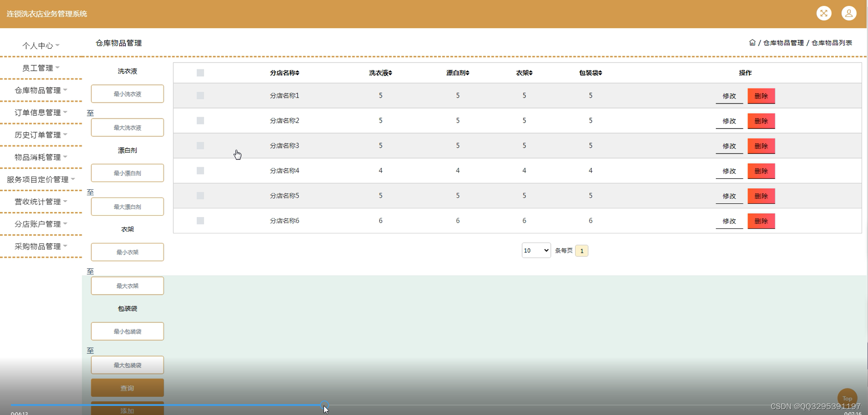Focus the 最小包装袋 input field

click(x=127, y=331)
